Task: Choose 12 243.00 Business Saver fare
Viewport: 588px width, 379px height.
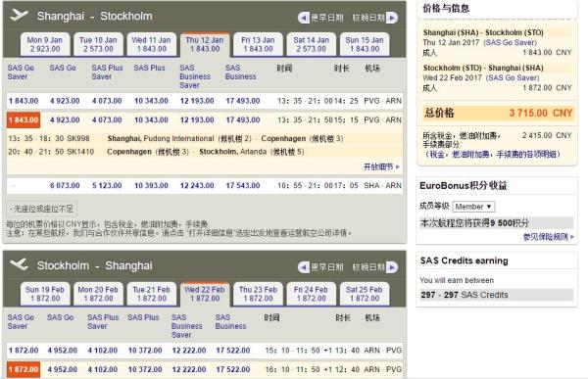Action: tap(197, 185)
